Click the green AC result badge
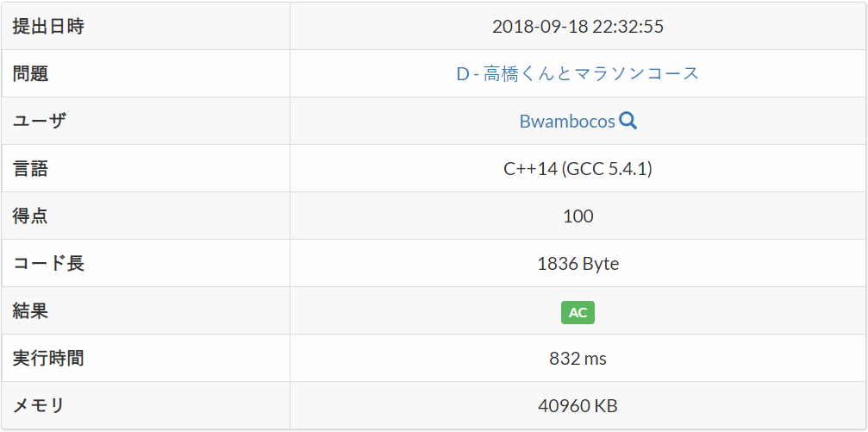The width and height of the screenshot is (868, 432). pos(578,312)
